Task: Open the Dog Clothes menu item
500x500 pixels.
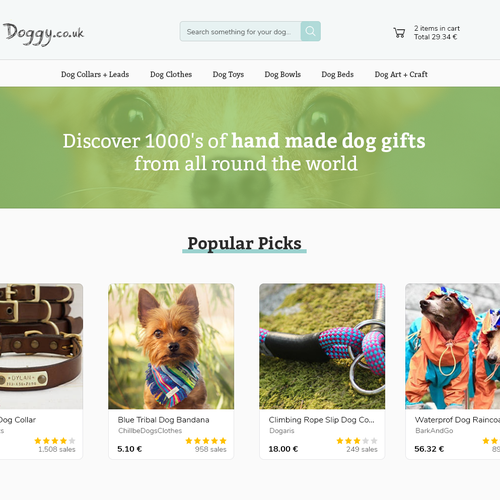Action: click(x=171, y=74)
